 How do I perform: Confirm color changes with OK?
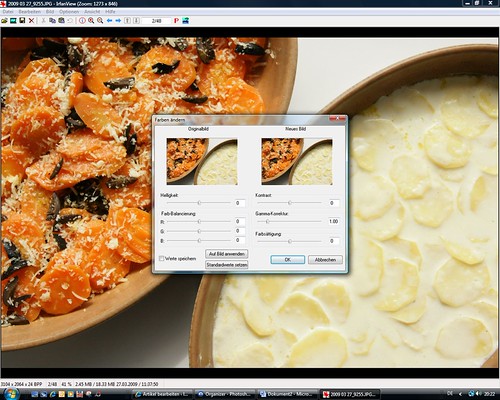[x=288, y=260]
